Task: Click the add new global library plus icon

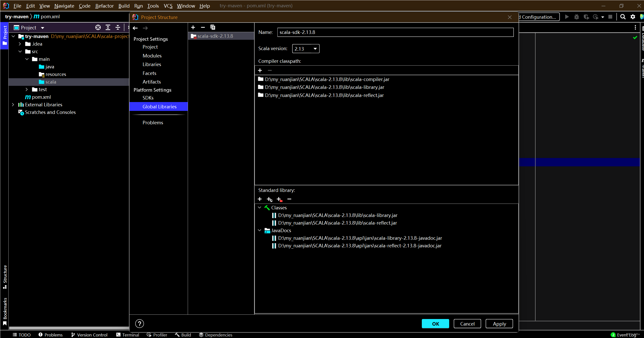Action: click(x=193, y=27)
